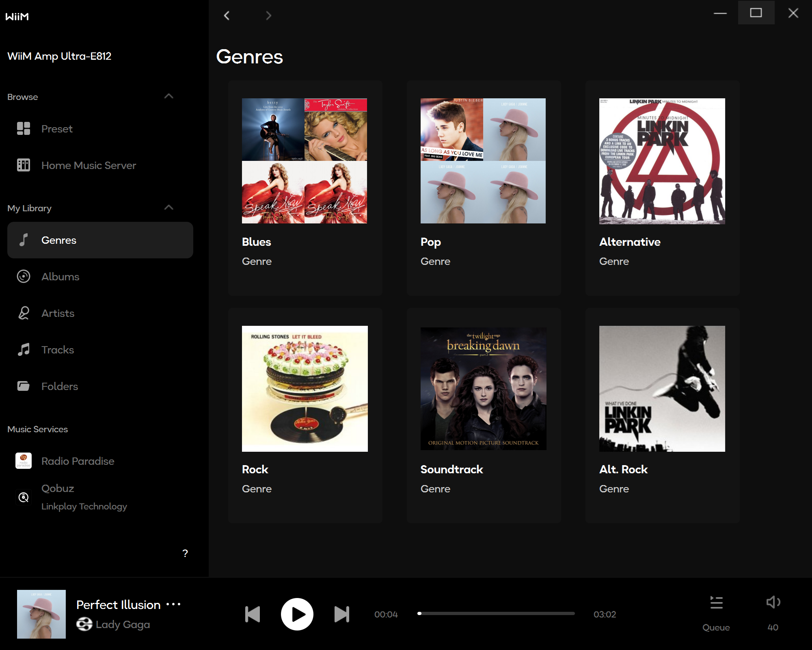Image resolution: width=812 pixels, height=650 pixels.
Task: Select the Albums icon in sidebar
Action: click(x=24, y=277)
